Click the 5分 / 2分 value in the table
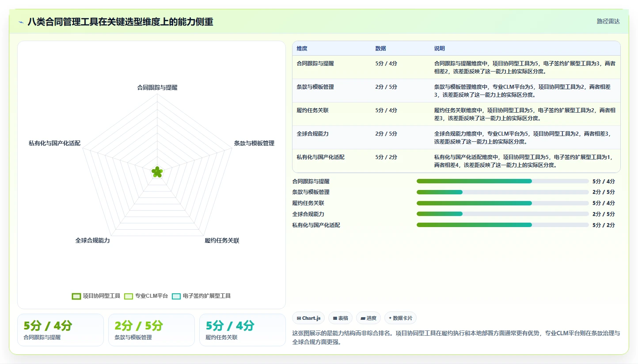Image resolution: width=638 pixels, height=364 pixels. pos(386,157)
